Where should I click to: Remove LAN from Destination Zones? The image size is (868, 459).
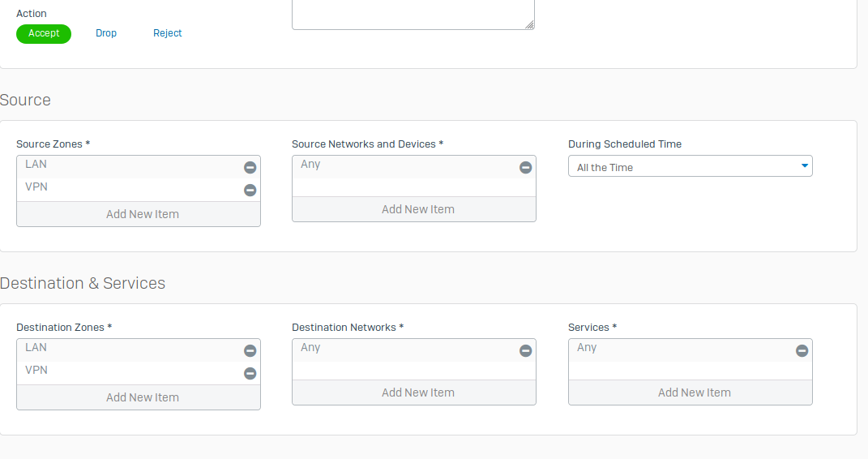pyautogui.click(x=250, y=350)
